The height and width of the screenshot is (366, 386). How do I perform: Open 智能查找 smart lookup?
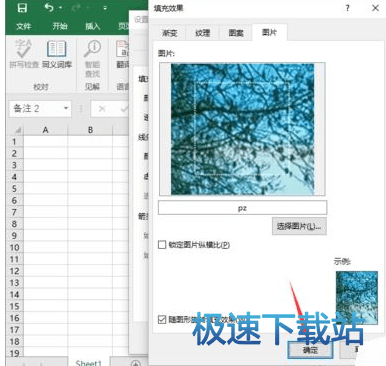pyautogui.click(x=92, y=59)
